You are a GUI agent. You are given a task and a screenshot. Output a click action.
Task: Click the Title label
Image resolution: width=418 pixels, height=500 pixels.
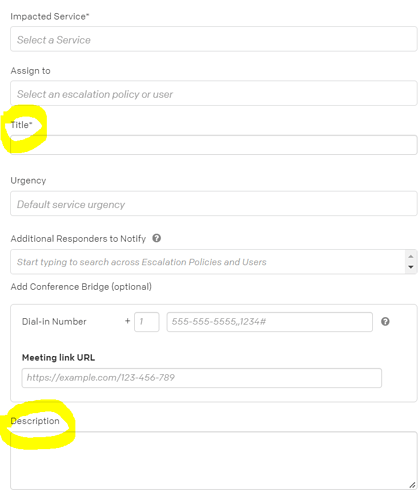pyautogui.click(x=21, y=125)
